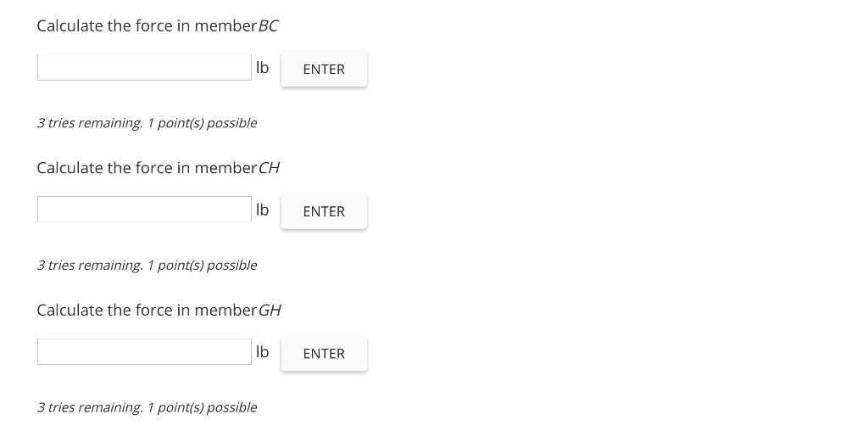Click the lb unit label beside BC input
The image size is (868, 448).
(262, 68)
